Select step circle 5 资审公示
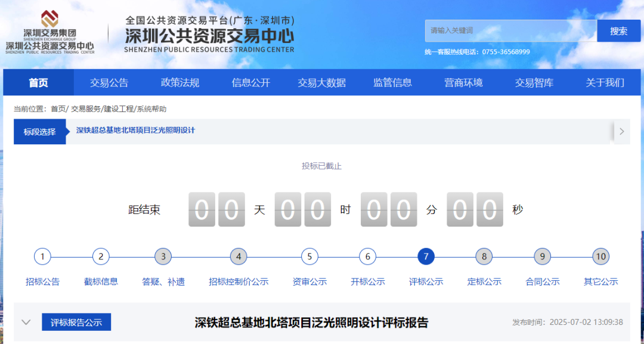The height and width of the screenshot is (344, 644). pyautogui.click(x=309, y=256)
